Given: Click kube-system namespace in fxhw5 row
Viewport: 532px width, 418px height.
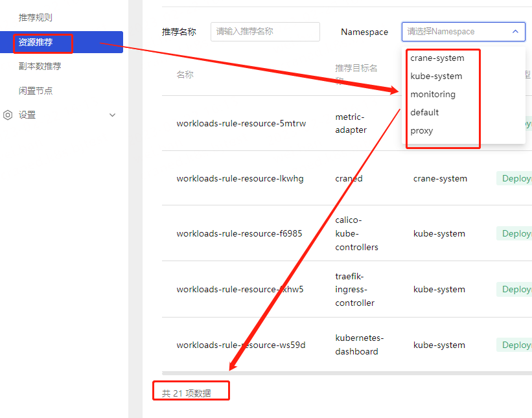Looking at the screenshot, I should point(439,290).
